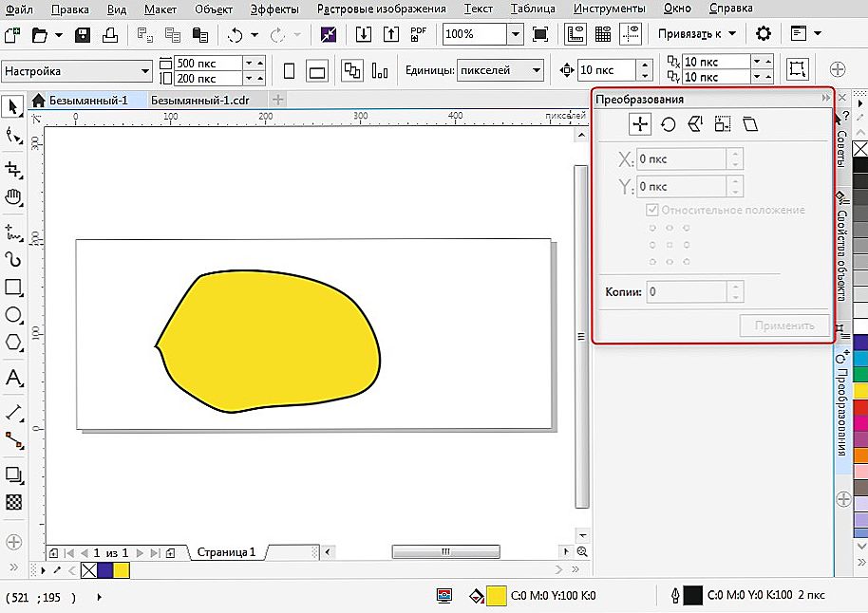This screenshot has height=613, width=868.
Task: Select the Rectangle tool
Action: pos(13,288)
